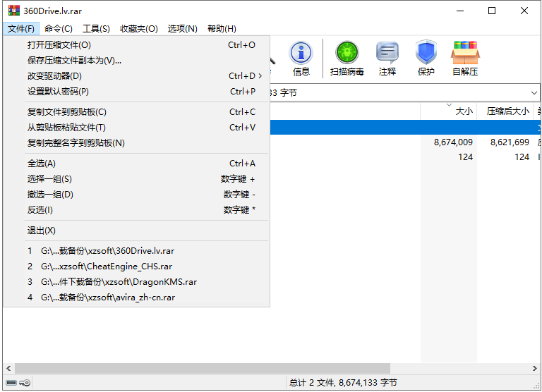
Task: Select 撤选一组(D) menu entry
Action: (136, 195)
